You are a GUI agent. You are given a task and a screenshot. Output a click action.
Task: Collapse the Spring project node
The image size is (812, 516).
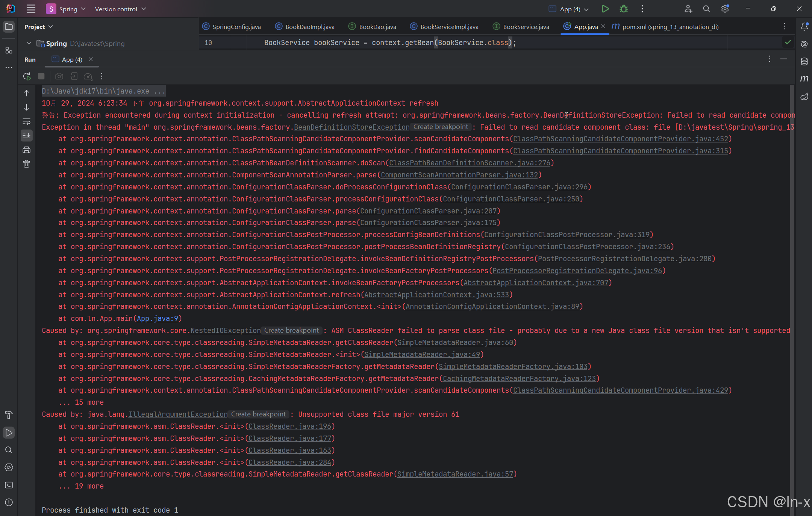(x=29, y=43)
